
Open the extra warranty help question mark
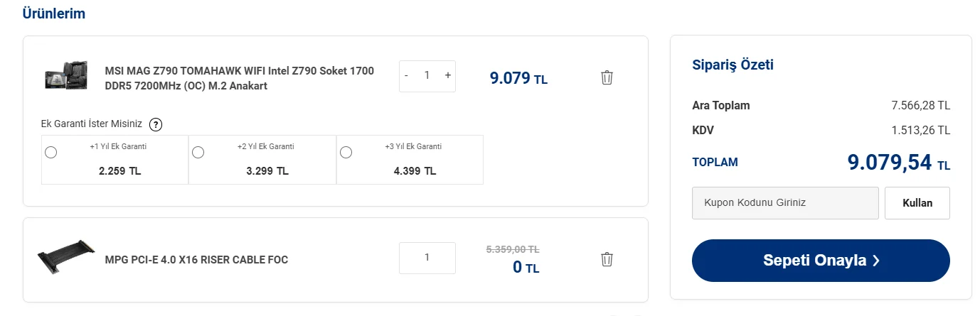156,124
